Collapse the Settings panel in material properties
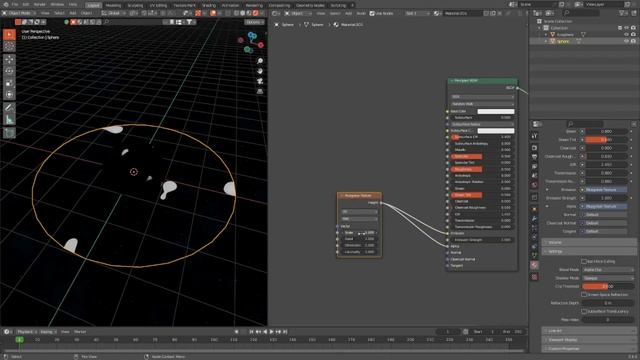Screen dimensions: 640x360 pyautogui.click(x=590, y=251)
